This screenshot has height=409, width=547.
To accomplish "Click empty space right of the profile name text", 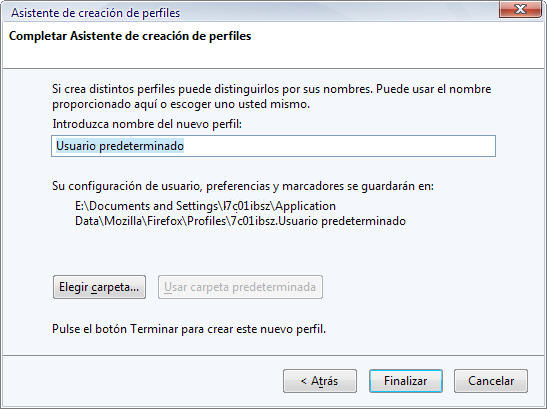I will pyautogui.click(x=338, y=146).
